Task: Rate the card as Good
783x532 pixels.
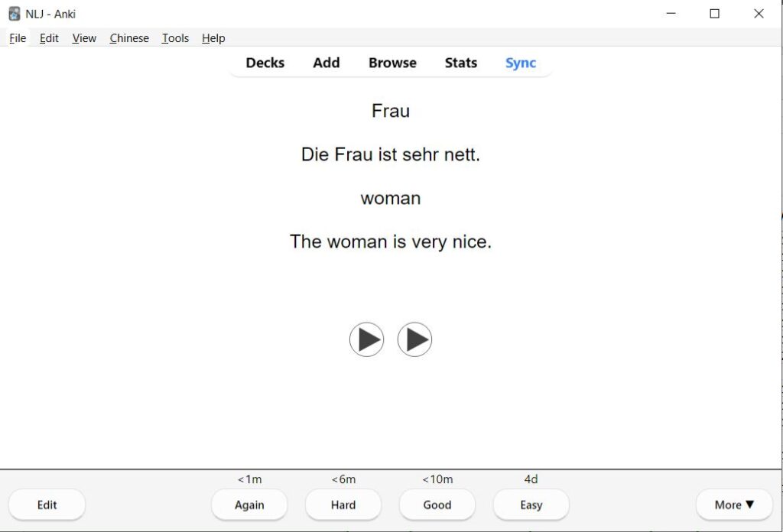Action: pyautogui.click(x=437, y=504)
